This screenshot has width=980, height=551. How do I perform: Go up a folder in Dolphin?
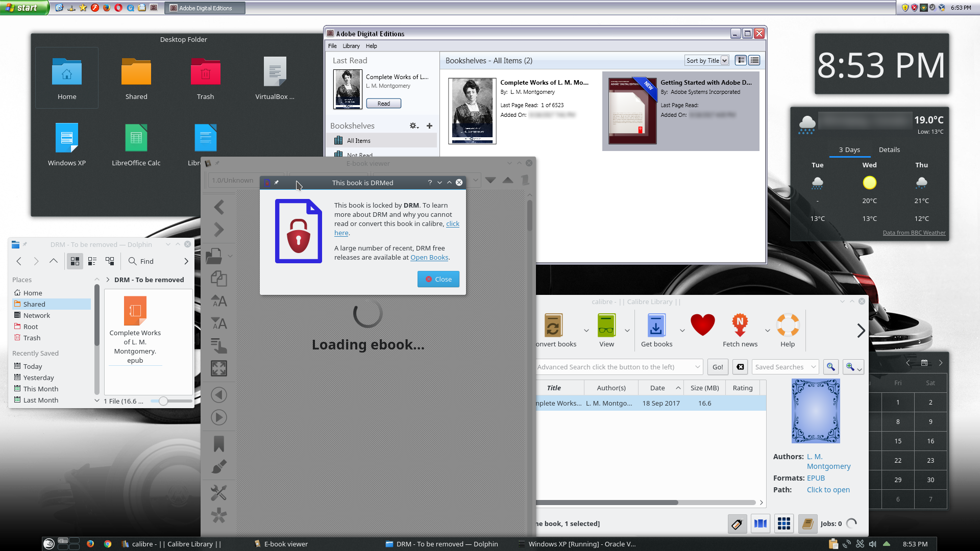tap(54, 261)
